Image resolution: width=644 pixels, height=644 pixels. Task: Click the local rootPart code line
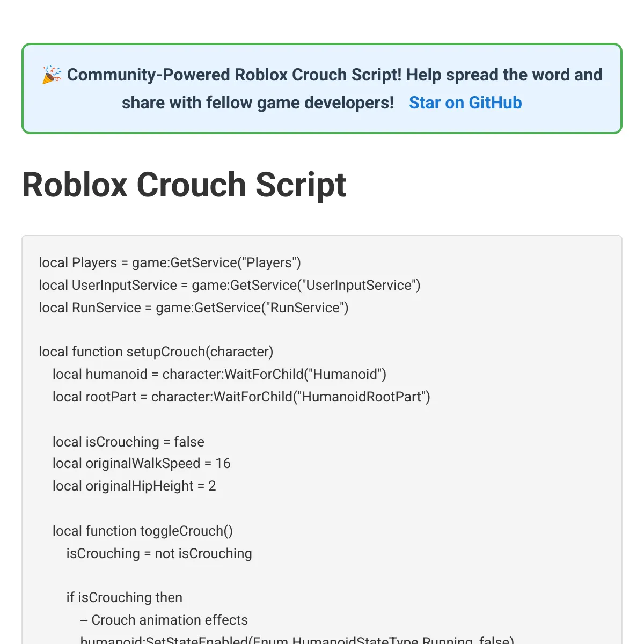pos(241,397)
